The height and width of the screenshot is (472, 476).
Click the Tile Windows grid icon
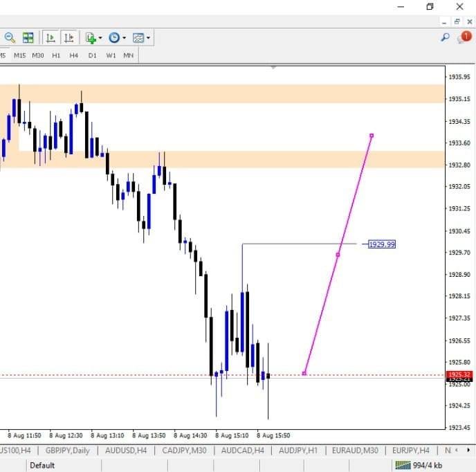pos(28,37)
